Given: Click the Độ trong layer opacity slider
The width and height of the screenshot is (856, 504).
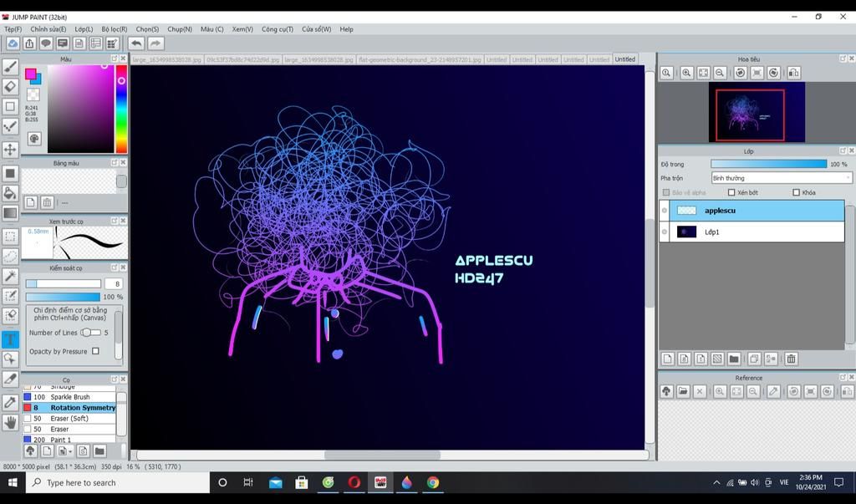Looking at the screenshot, I should tap(769, 164).
